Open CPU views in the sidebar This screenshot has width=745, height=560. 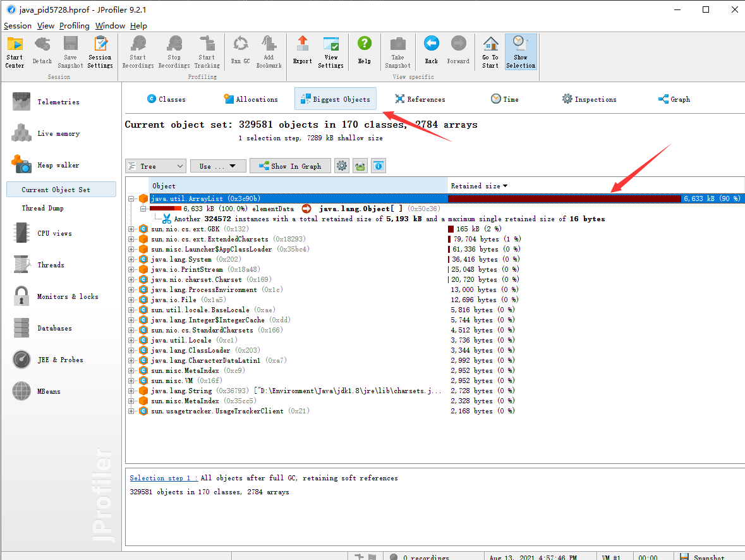(x=43, y=233)
